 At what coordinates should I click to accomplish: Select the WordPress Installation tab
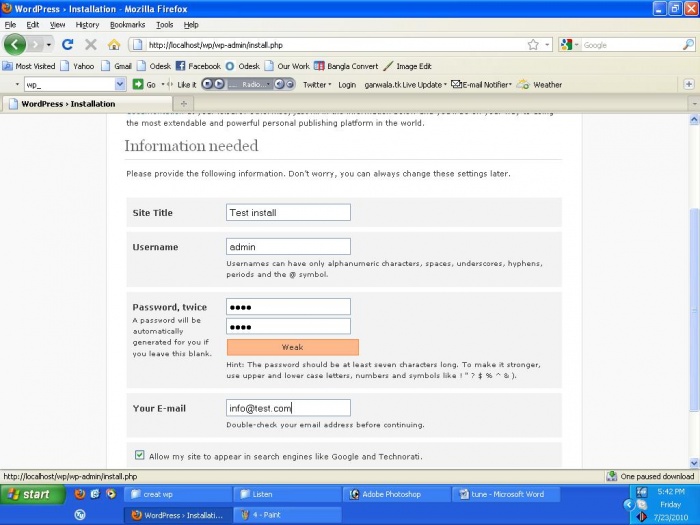(x=87, y=104)
